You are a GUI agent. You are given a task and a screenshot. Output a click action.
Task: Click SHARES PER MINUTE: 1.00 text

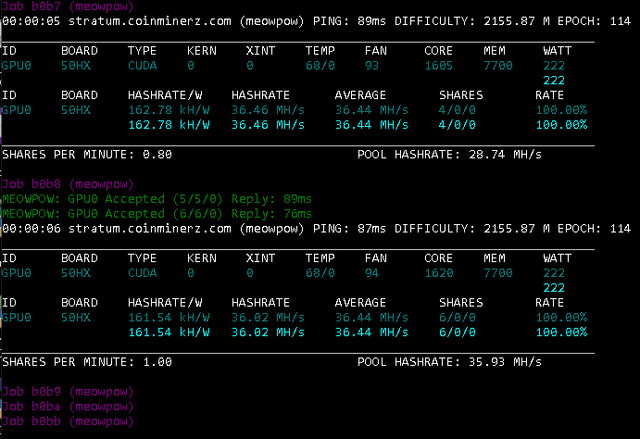[x=87, y=362]
